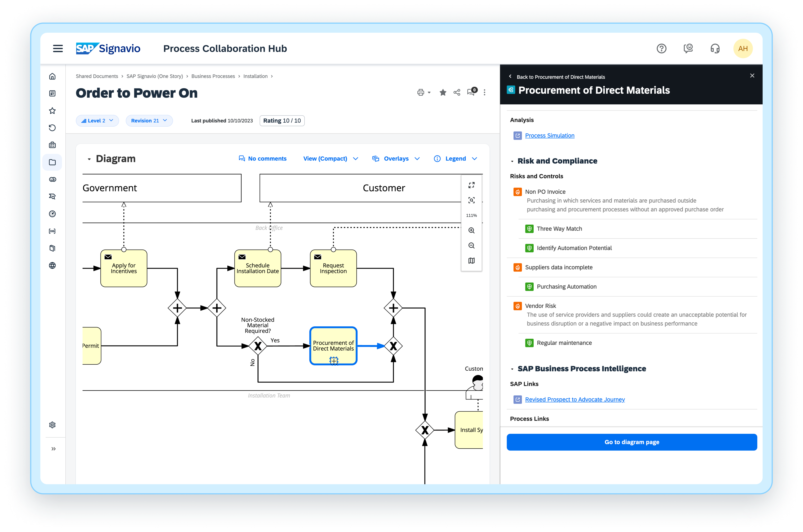
Task: Fit the diagram to screen
Action: (x=471, y=200)
